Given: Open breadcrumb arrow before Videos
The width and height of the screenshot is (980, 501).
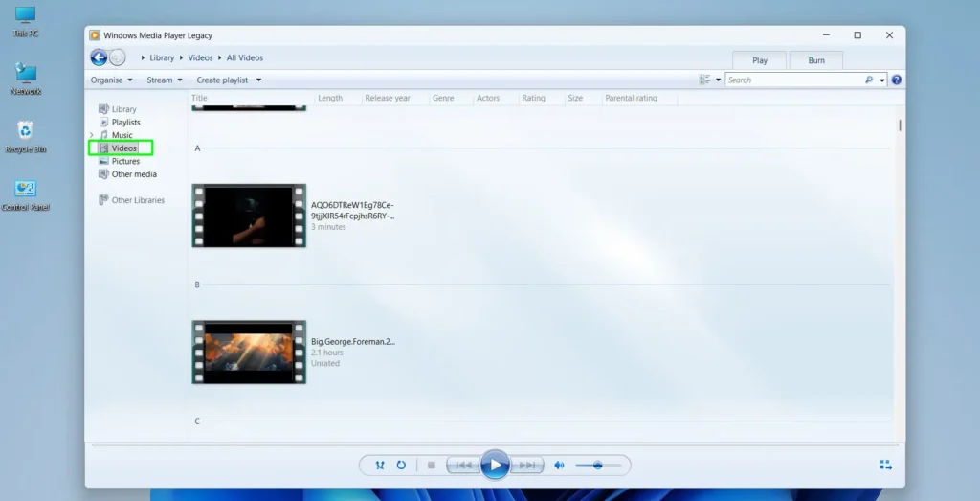Looking at the screenshot, I should pyautogui.click(x=181, y=57).
